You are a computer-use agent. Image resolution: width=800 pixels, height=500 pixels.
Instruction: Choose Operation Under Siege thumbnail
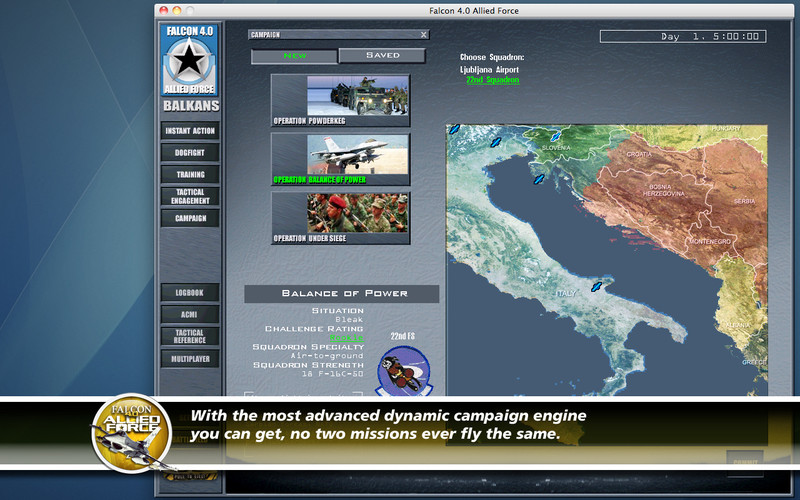pos(340,218)
